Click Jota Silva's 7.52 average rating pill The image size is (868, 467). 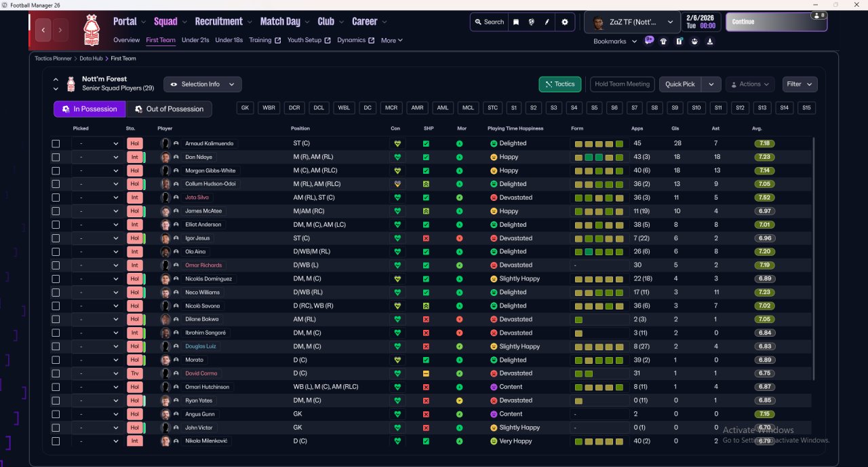pos(765,198)
